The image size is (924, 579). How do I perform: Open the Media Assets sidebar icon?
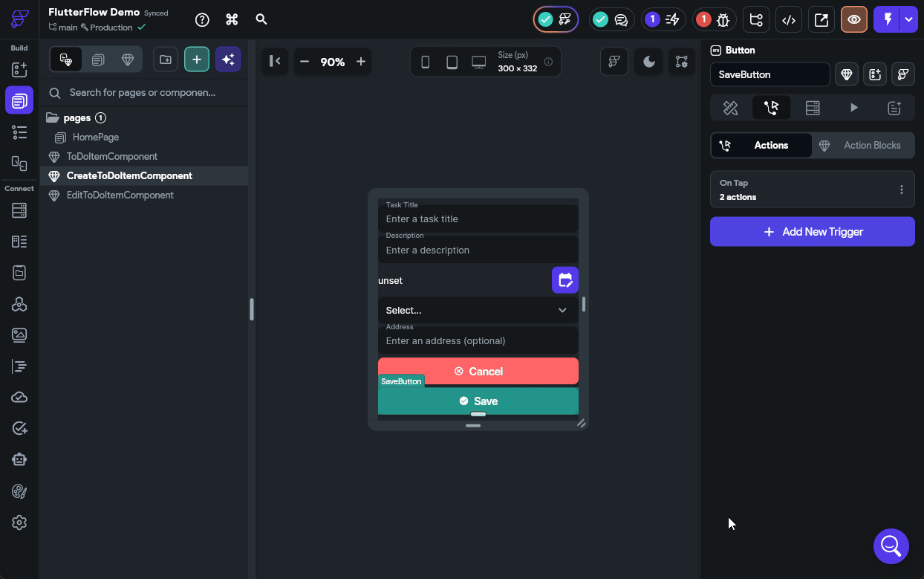[x=19, y=335]
